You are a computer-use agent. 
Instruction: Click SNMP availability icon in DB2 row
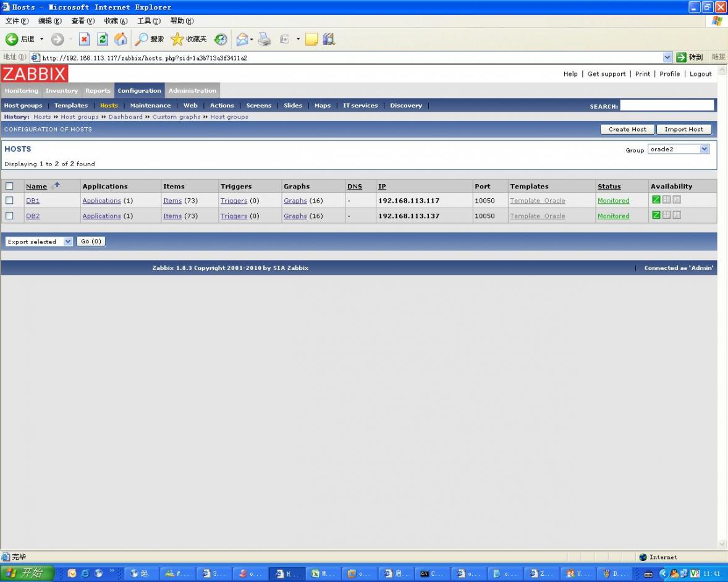(666, 215)
